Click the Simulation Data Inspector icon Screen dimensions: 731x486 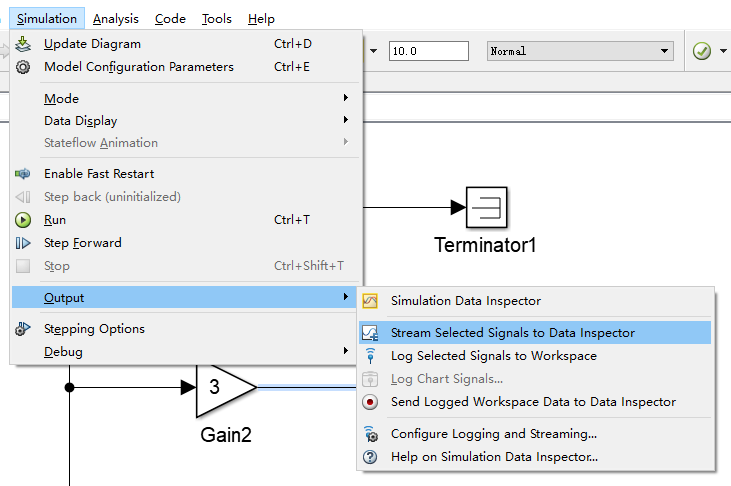point(370,301)
